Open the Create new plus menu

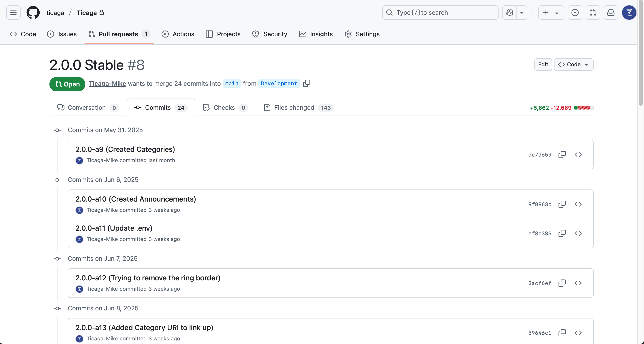click(x=551, y=13)
